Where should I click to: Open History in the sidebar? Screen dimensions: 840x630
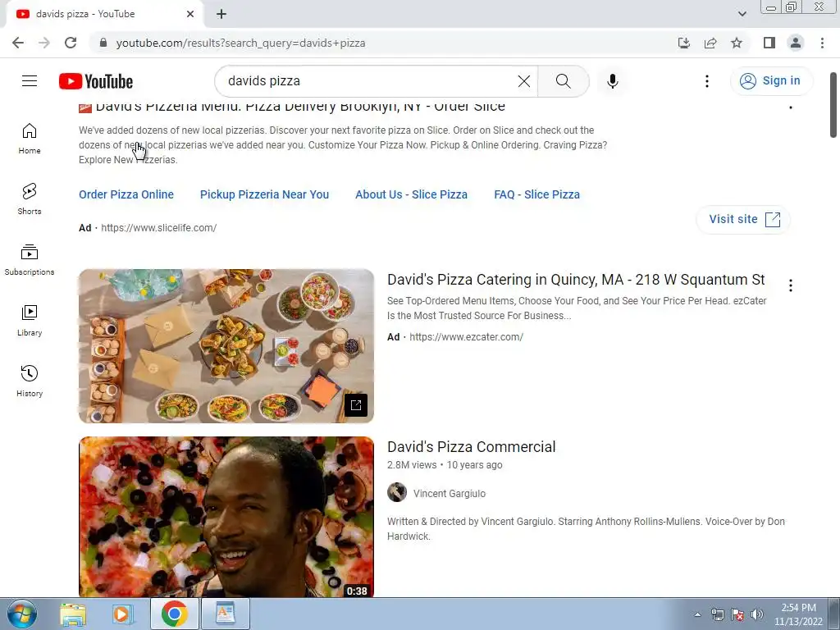pyautogui.click(x=30, y=381)
